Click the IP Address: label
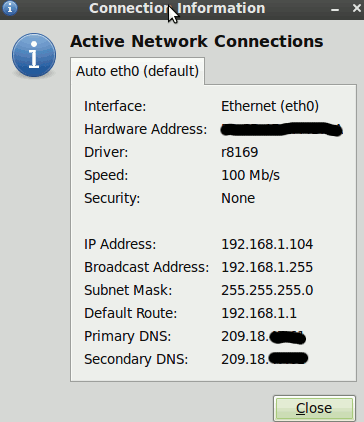Viewport: 364px width, 422px height. point(120,244)
